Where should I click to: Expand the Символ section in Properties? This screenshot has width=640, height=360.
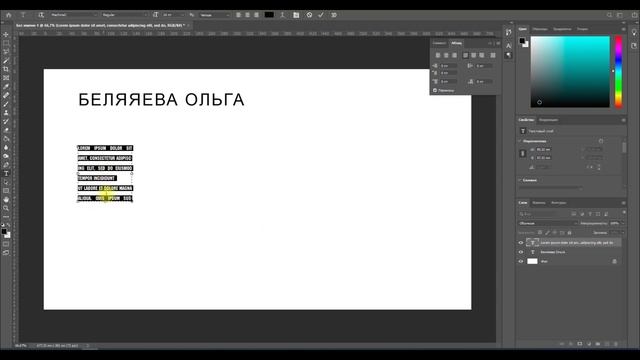pyautogui.click(x=520, y=180)
